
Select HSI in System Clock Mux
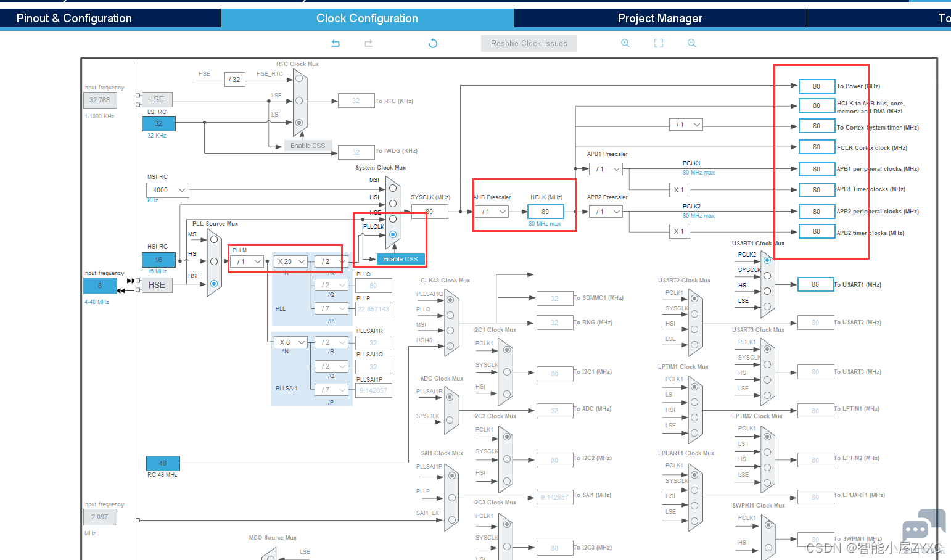pos(393,204)
